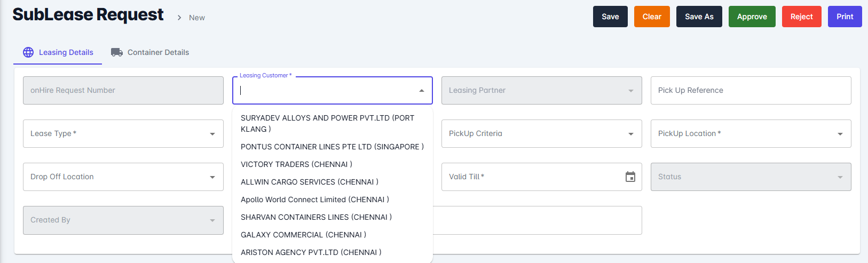868x263 pixels.
Task: Switch to the Container Details tab
Action: coord(158,52)
